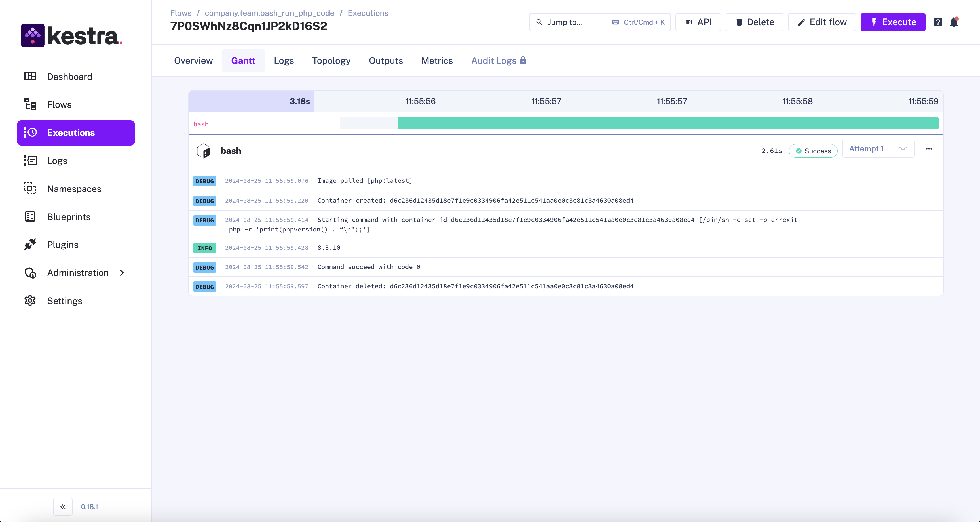This screenshot has height=522, width=980.
Task: Open the Logs sidebar icon
Action: coord(30,160)
